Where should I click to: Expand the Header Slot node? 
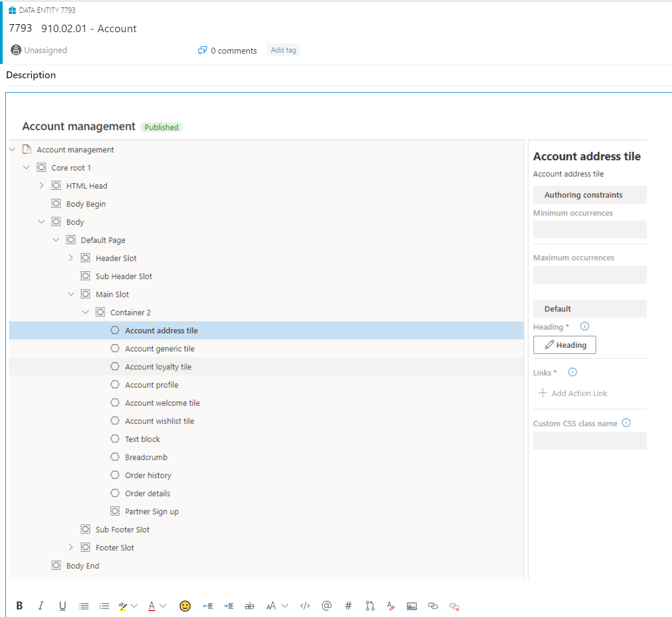pyautogui.click(x=71, y=258)
